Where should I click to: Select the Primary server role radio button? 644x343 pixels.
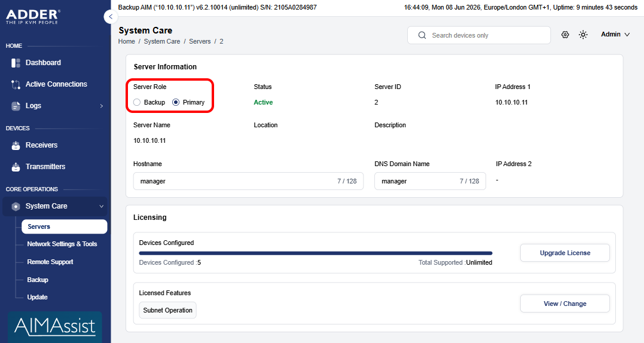tap(176, 102)
